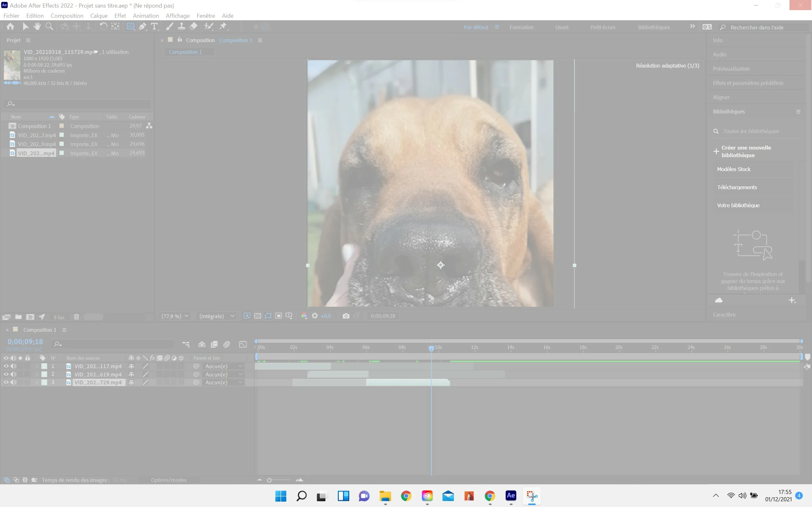Open Modèles Stock library entry
The height and width of the screenshot is (507, 812).
(x=733, y=169)
